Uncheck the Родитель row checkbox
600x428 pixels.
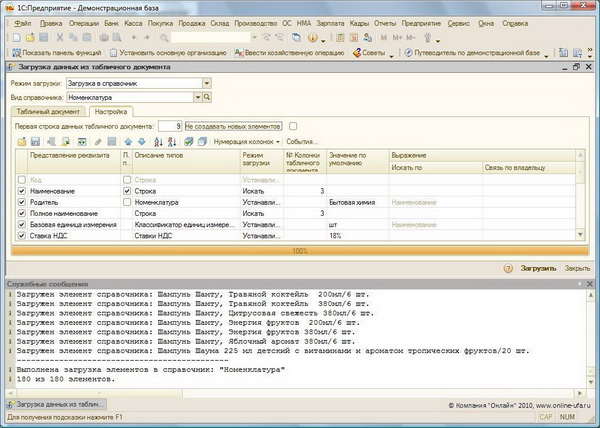click(22, 202)
